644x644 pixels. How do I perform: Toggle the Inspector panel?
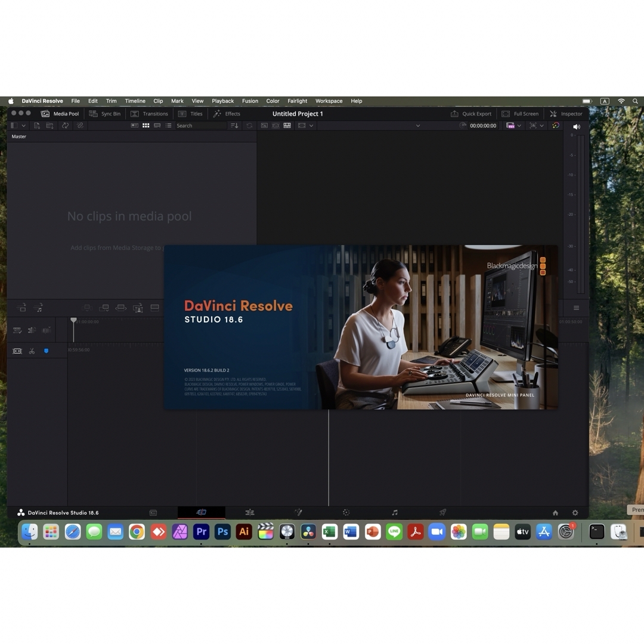[x=565, y=114]
